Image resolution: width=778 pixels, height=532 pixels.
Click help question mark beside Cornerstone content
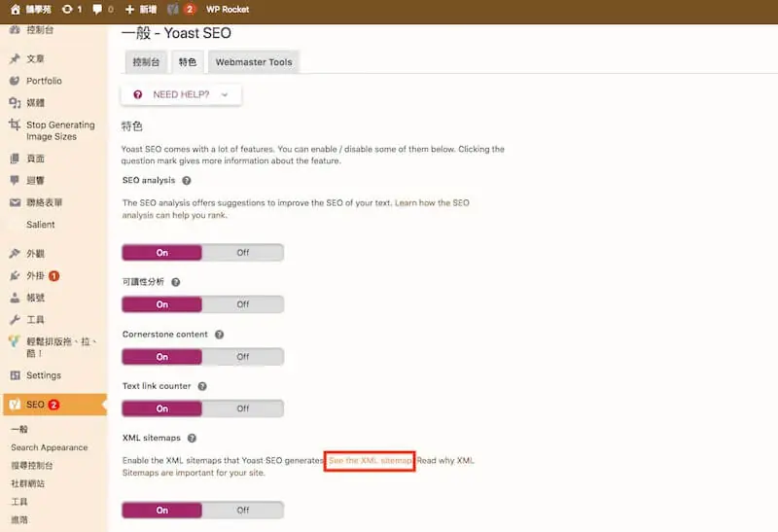220,335
